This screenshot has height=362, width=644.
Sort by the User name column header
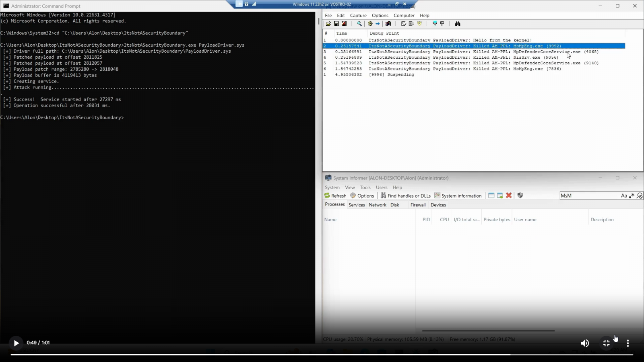525,220
